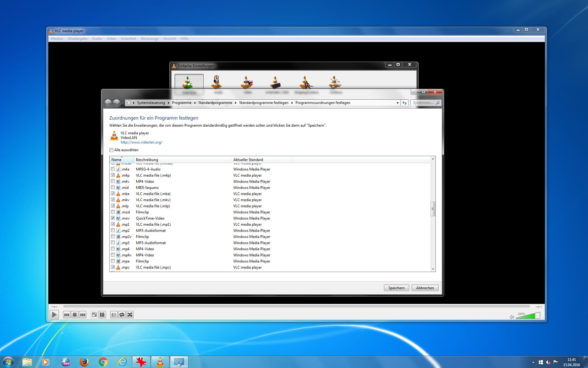Toggle the .mkv file format checkbox

(x=112, y=200)
